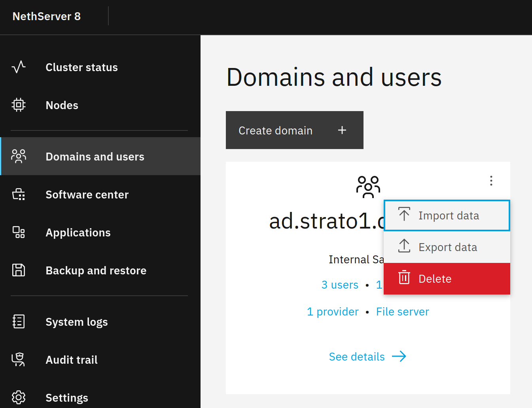This screenshot has width=532, height=408.
Task: Toggle the three-dot overflow menu on domain card
Action: [491, 181]
